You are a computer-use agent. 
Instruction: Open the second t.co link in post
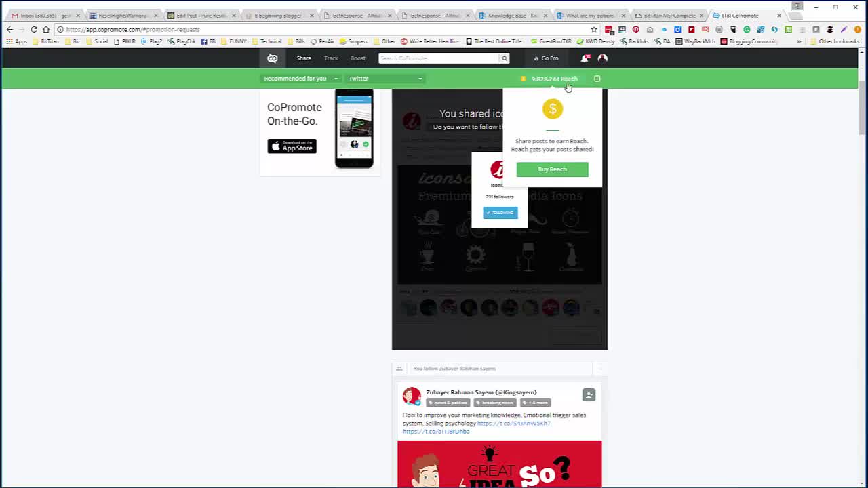436,432
